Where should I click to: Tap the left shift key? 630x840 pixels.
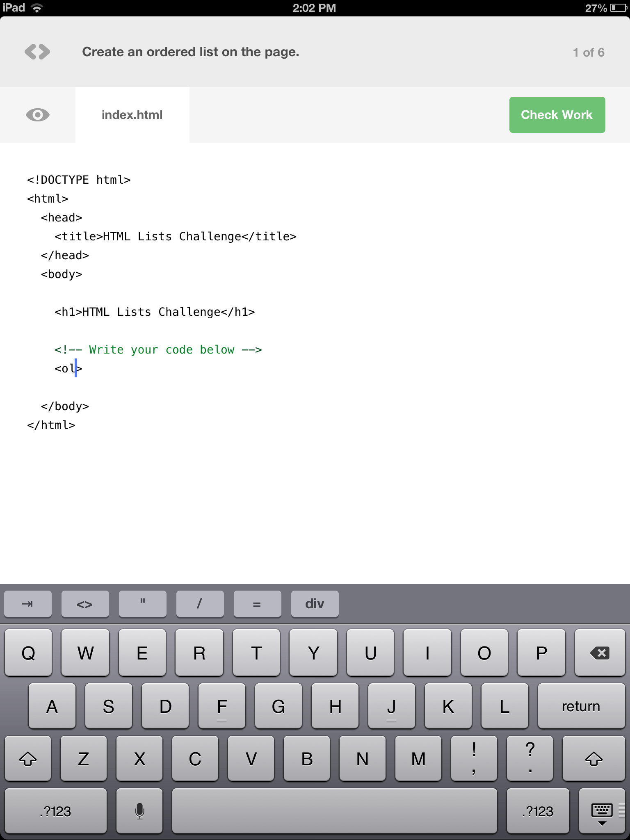28,759
